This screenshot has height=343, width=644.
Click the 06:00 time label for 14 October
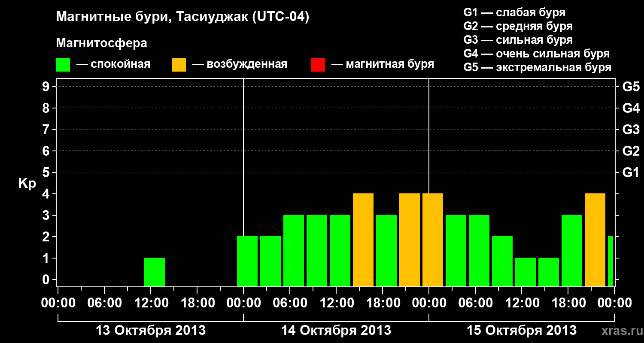click(290, 303)
